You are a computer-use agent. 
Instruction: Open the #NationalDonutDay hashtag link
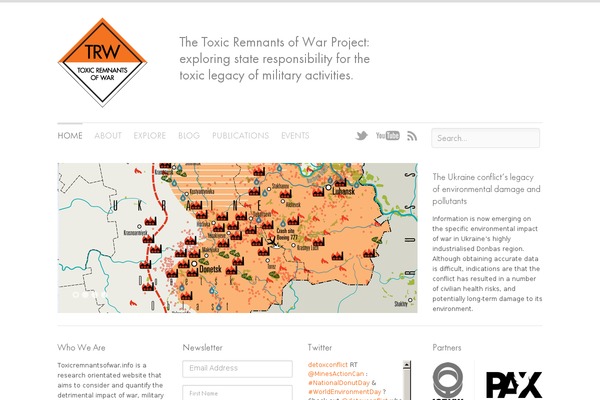(x=339, y=383)
